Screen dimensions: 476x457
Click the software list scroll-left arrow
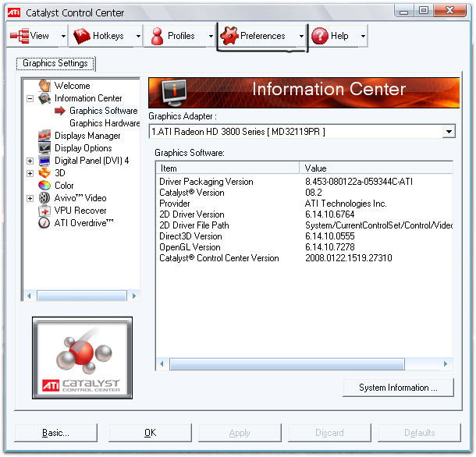(162, 364)
